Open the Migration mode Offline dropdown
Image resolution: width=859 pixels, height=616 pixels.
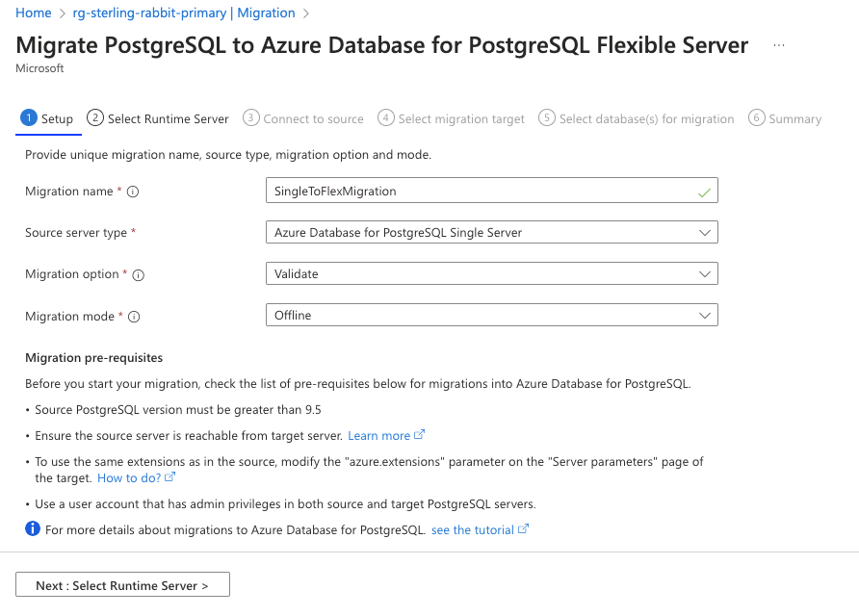(491, 316)
